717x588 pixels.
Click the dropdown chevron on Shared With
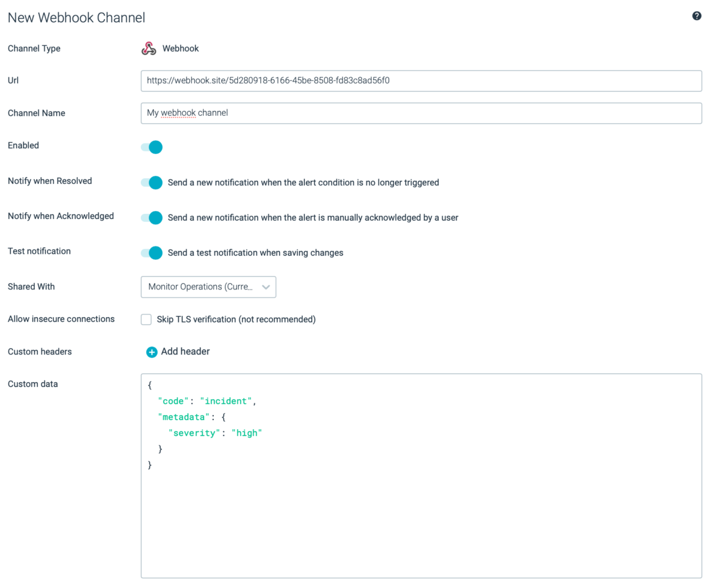266,287
